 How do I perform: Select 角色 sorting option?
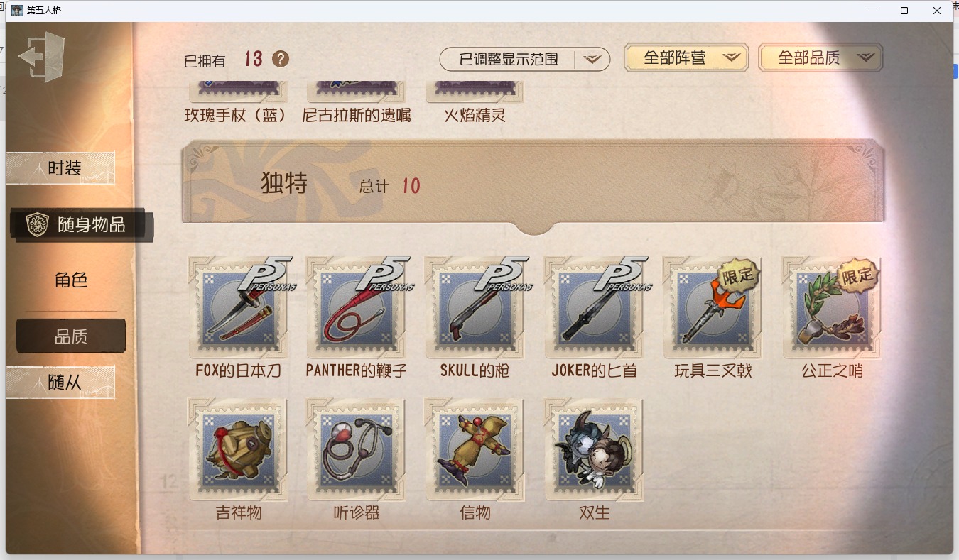[71, 280]
